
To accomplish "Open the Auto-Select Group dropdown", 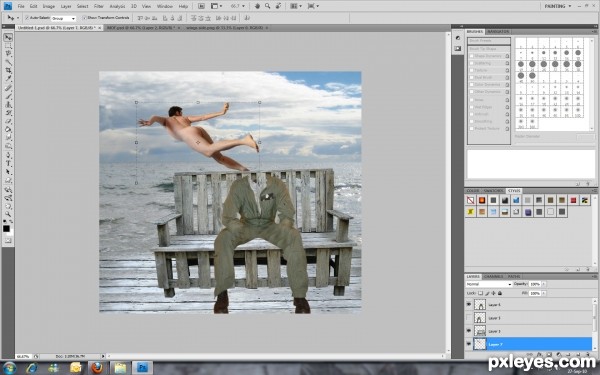I will tap(64, 18).
